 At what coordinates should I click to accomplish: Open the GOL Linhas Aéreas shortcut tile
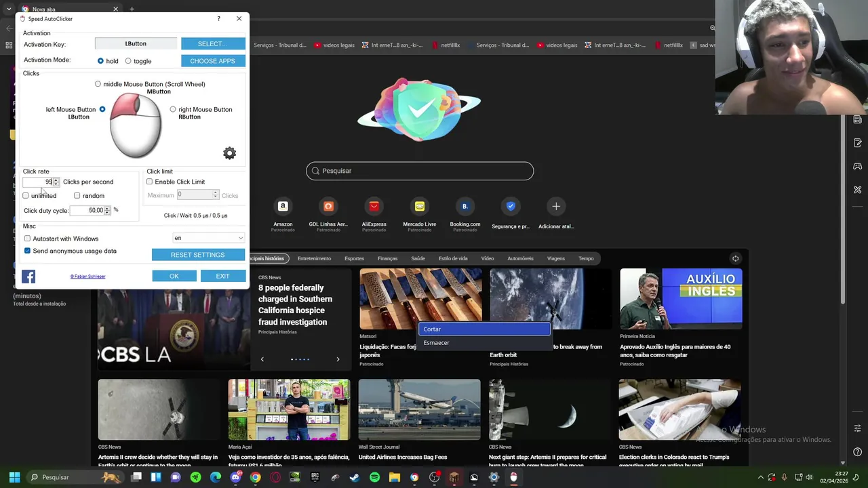click(x=328, y=206)
